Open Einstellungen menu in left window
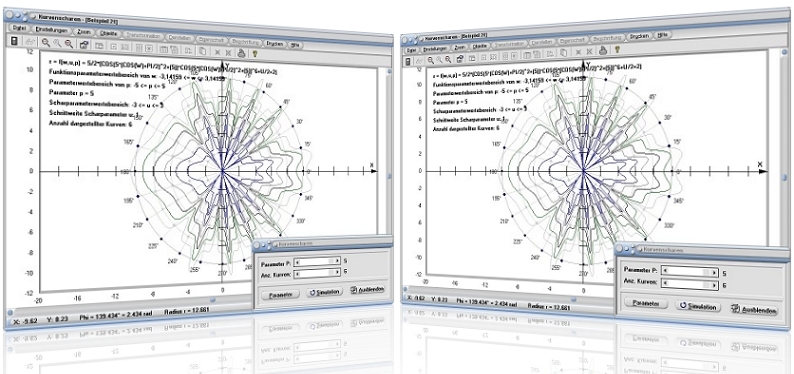The height and width of the screenshot is (374, 794). point(52,30)
